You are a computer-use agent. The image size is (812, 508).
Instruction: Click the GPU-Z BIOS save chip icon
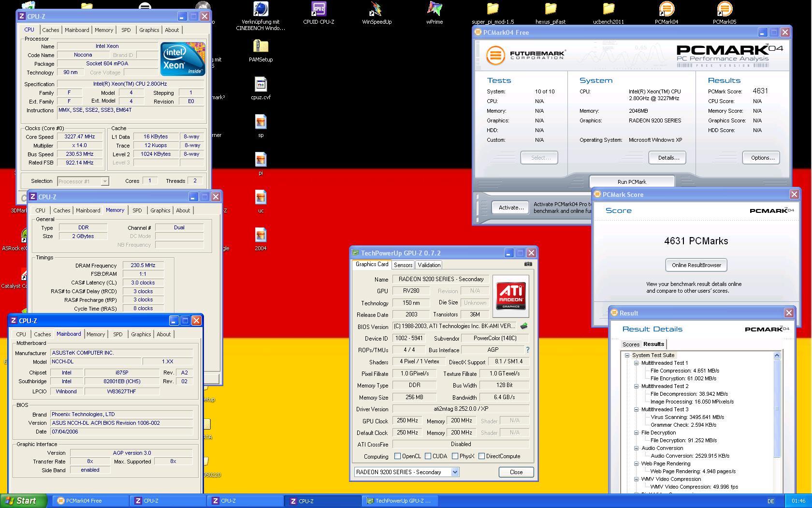523,326
